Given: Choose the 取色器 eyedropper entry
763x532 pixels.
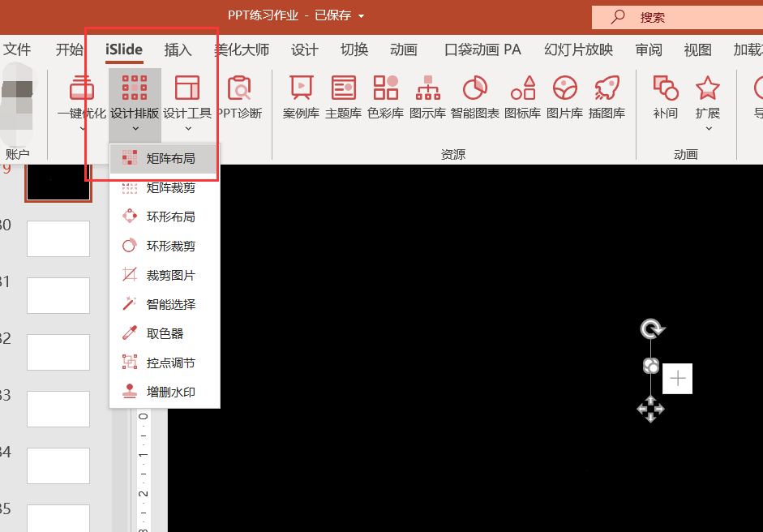Looking at the screenshot, I should click(x=164, y=333).
